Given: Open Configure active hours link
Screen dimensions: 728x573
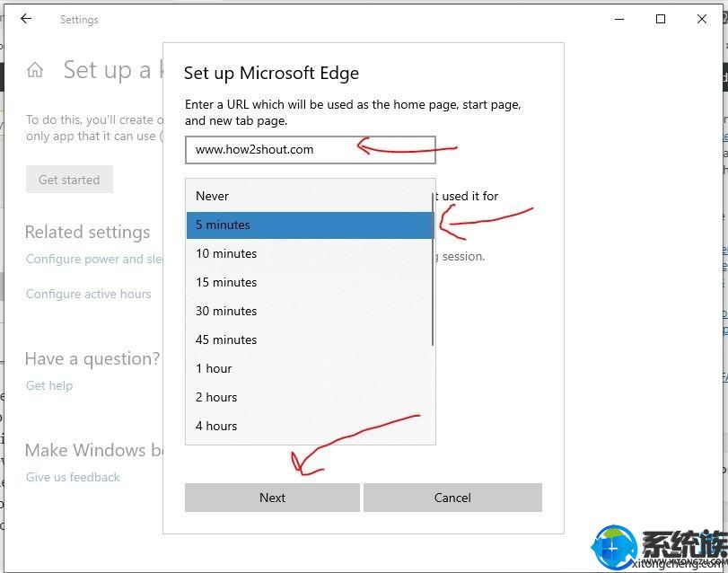Looking at the screenshot, I should coord(88,294).
